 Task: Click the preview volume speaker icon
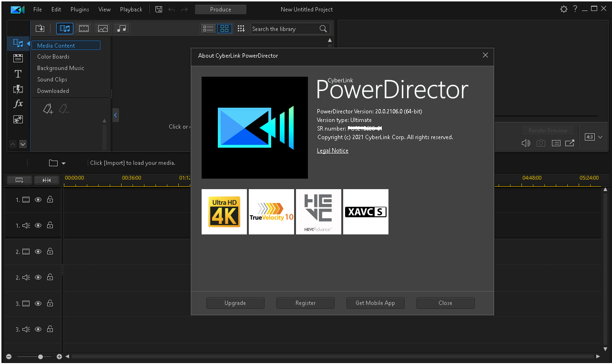(526, 143)
